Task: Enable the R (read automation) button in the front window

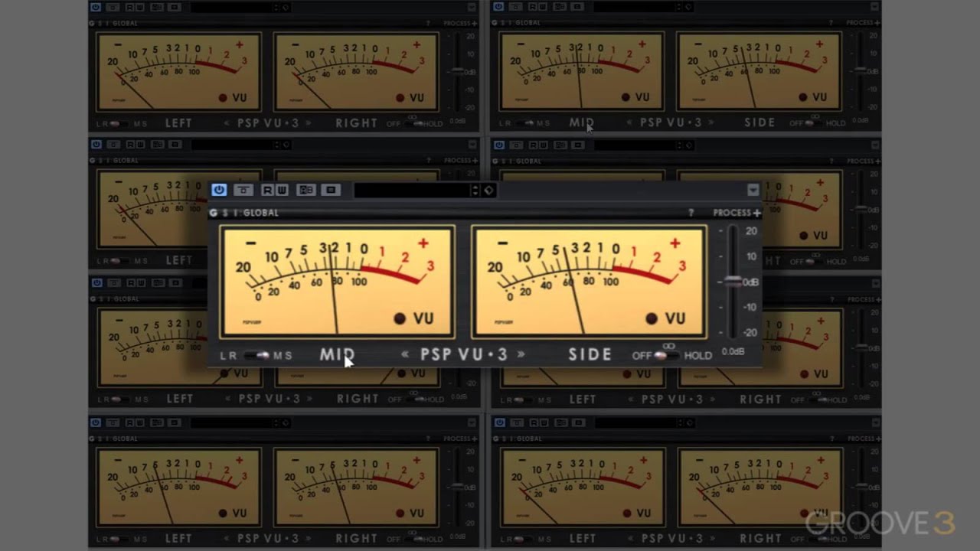Action: click(x=268, y=190)
